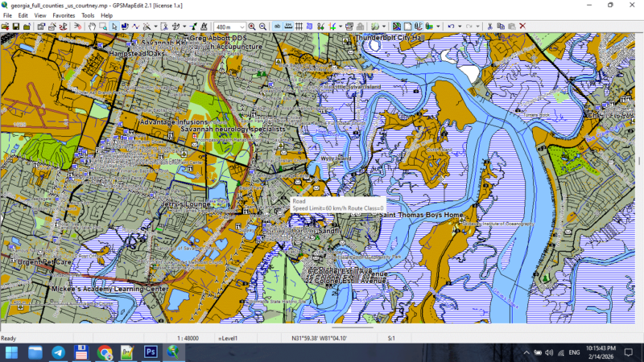644x362 pixels.
Task: Click the blue magnet-shaped tool icon
Action: coord(125,27)
